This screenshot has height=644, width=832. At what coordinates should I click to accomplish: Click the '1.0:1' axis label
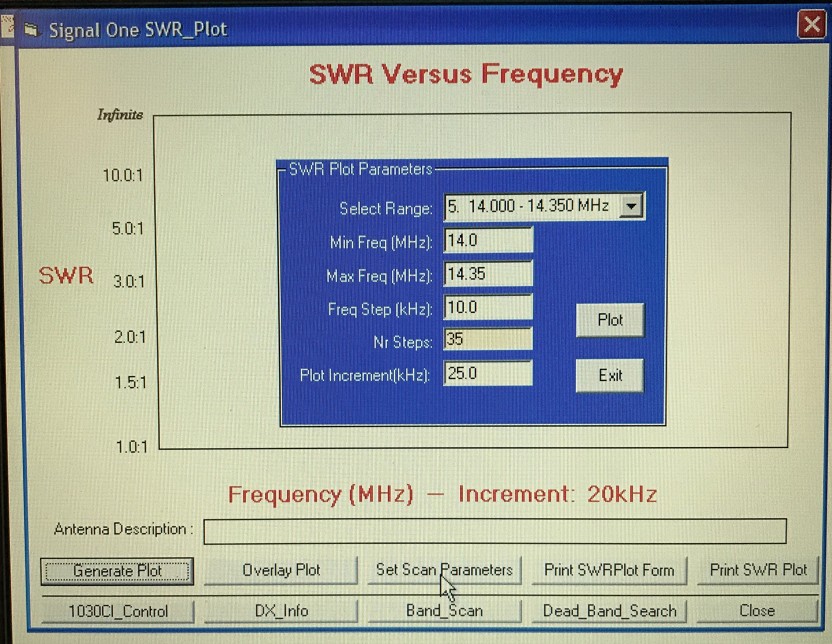(x=132, y=447)
